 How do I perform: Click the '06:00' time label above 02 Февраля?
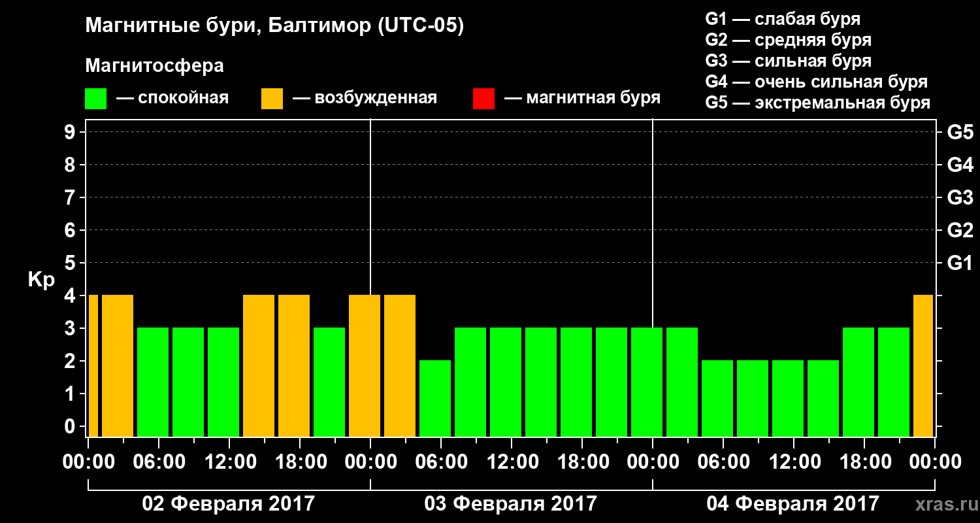[x=159, y=462]
